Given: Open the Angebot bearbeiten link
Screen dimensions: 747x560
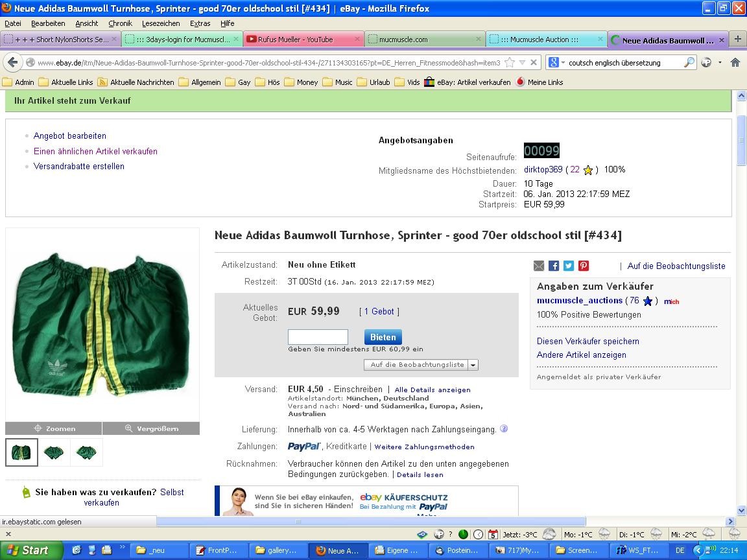Looking at the screenshot, I should pyautogui.click(x=70, y=135).
